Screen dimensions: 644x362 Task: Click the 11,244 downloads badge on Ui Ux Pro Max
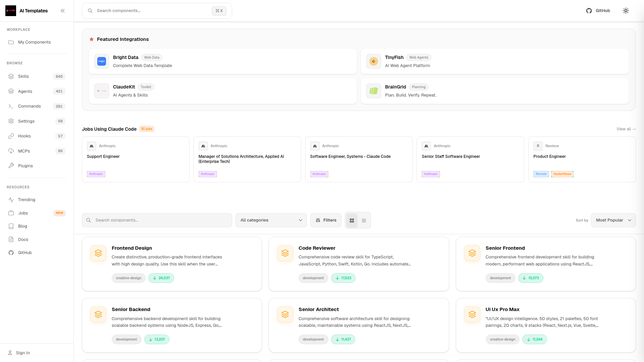pos(534,339)
